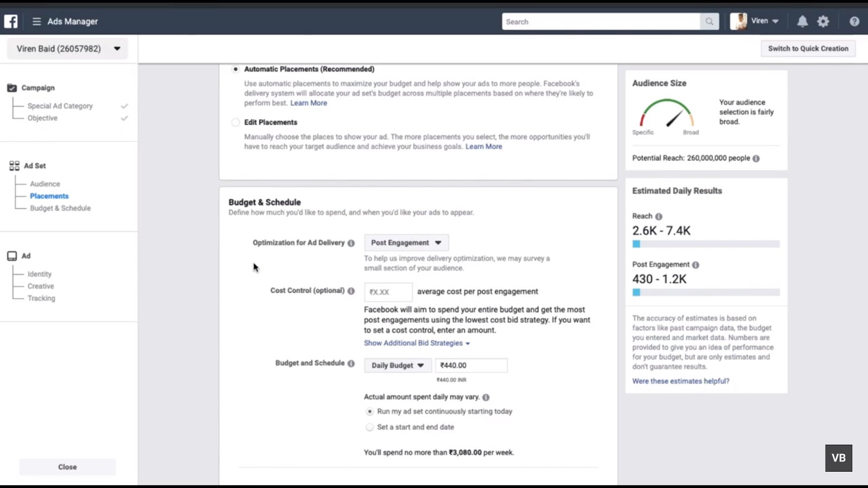Select 'Set a start and end date' option
The height and width of the screenshot is (488, 868).
click(x=369, y=427)
